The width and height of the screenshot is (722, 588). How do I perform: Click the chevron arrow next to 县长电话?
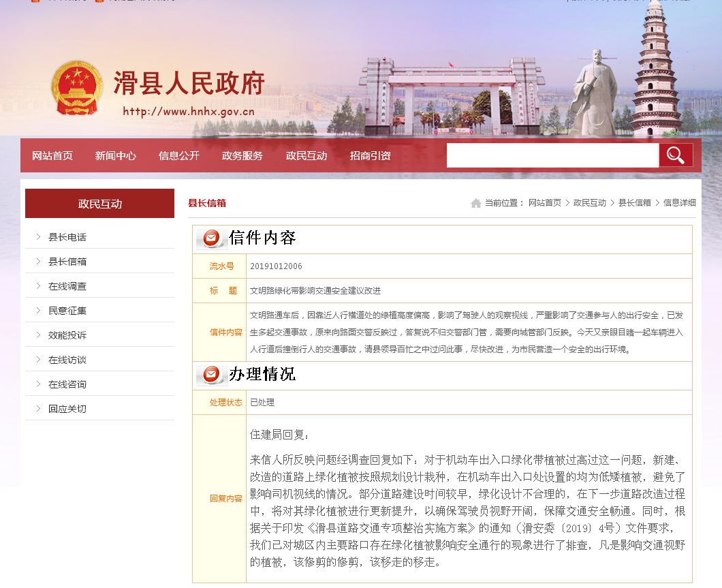[x=38, y=237]
